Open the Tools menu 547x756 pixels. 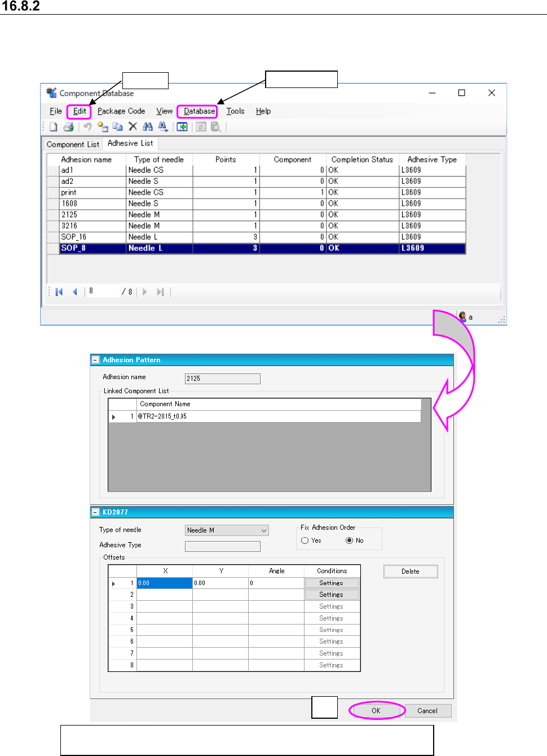click(235, 111)
